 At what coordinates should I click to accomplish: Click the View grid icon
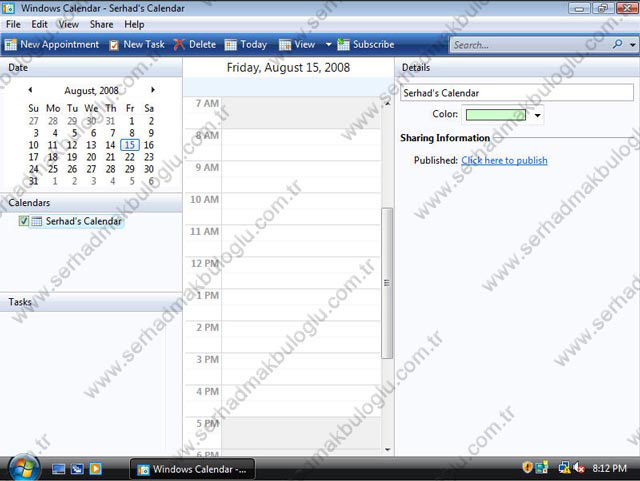[x=285, y=45]
